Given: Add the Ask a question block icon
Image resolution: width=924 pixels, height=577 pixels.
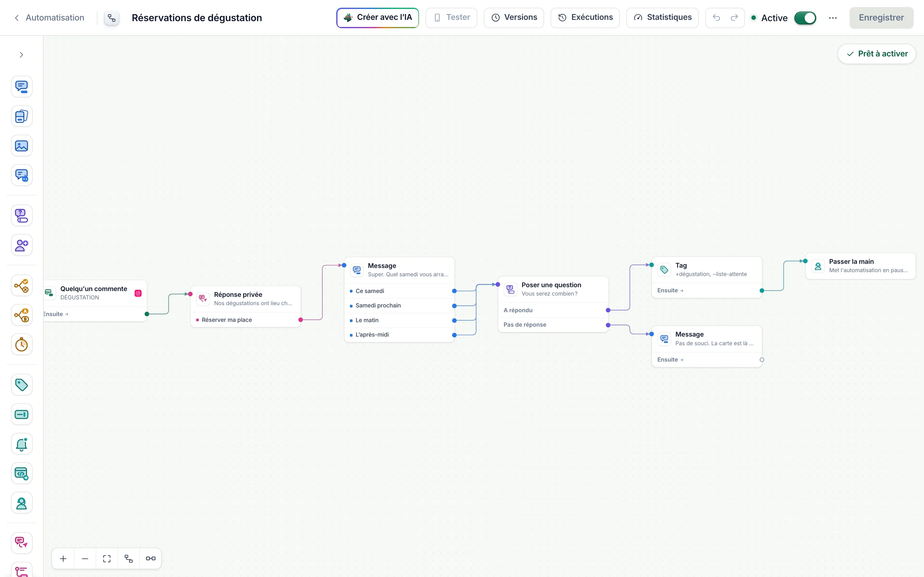Looking at the screenshot, I should [x=21, y=216].
